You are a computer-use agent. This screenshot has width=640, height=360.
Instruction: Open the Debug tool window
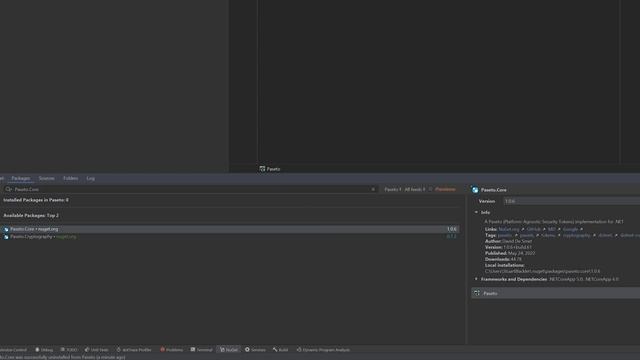click(x=44, y=350)
